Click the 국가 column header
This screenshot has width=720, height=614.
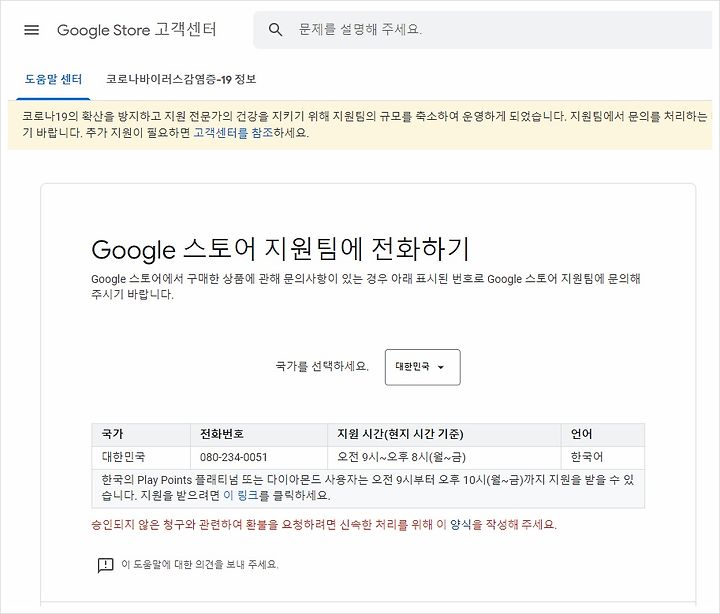tap(141, 434)
